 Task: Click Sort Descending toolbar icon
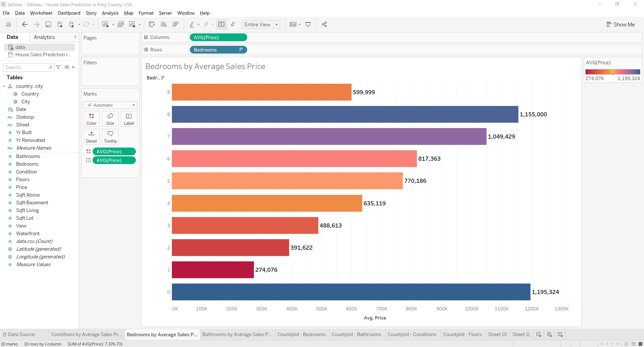[x=175, y=24]
